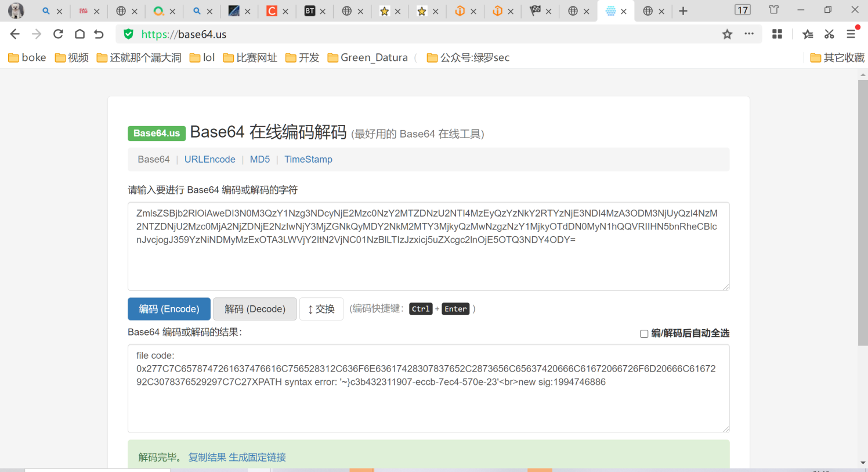Open the screenshot scissors tool in browser toolbar
The height and width of the screenshot is (472, 868).
tap(830, 34)
